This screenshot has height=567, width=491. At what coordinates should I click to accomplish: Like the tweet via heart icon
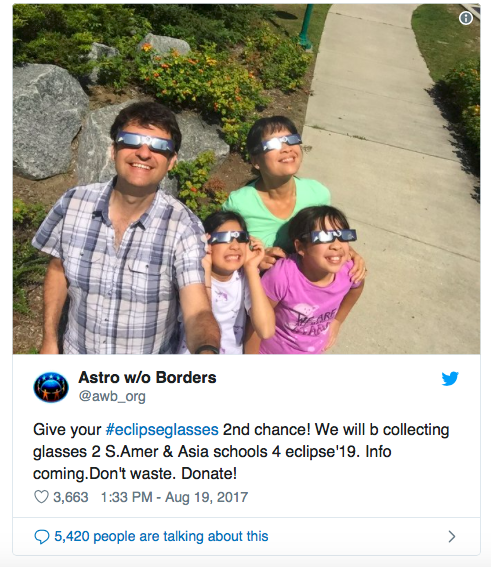click(41, 497)
